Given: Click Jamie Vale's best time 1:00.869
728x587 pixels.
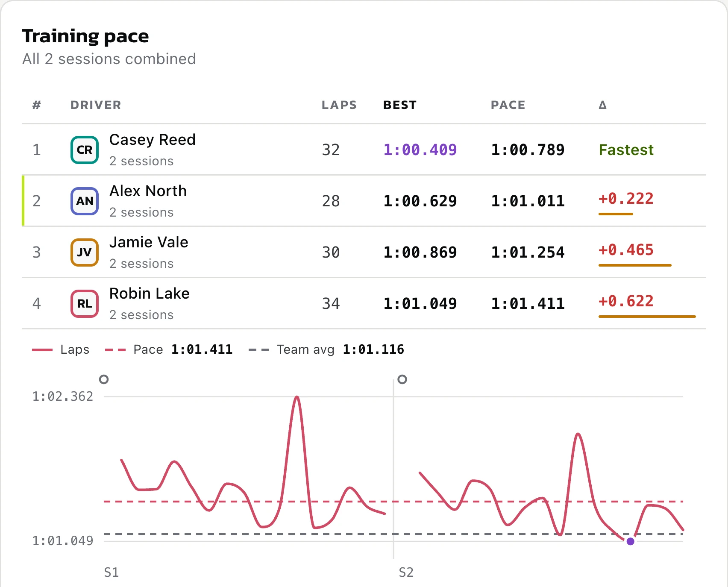Looking at the screenshot, I should (x=420, y=252).
